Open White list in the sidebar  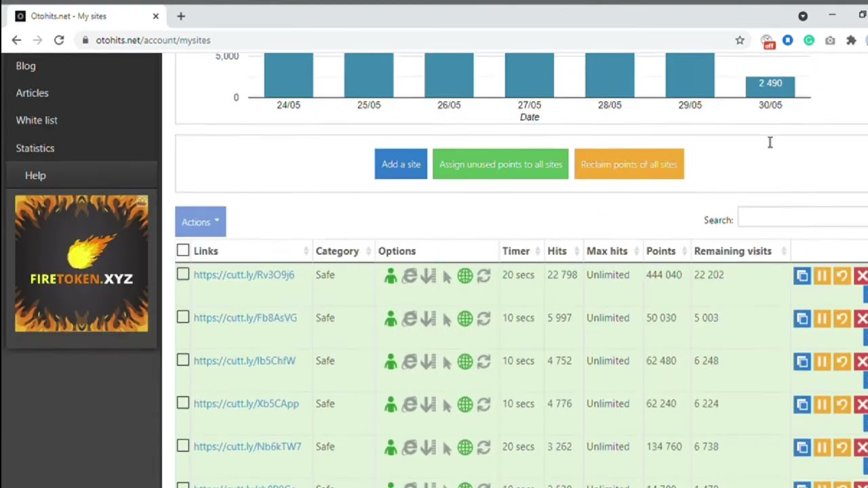[x=37, y=120]
